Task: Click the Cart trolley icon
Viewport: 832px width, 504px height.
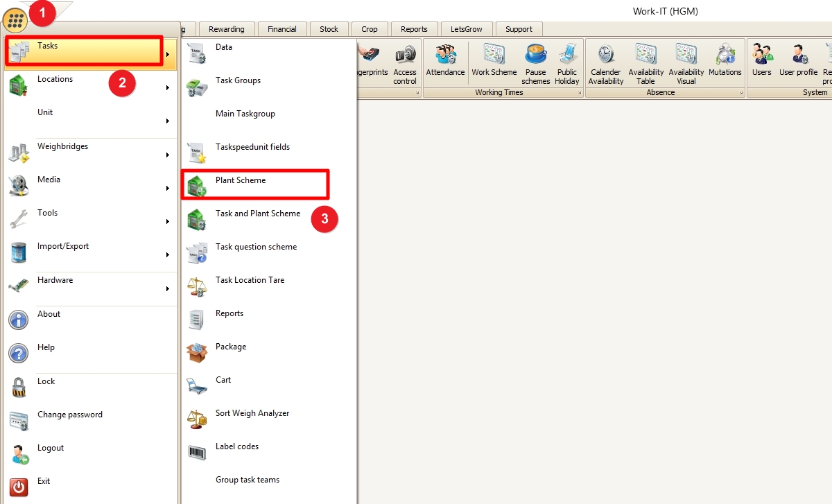Action: point(197,386)
